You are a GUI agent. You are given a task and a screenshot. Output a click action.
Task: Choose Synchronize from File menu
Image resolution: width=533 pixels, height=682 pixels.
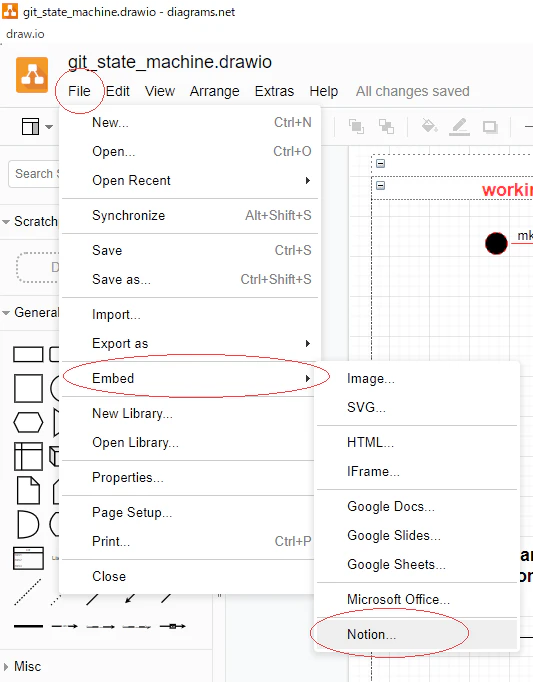pyautogui.click(x=190, y=215)
